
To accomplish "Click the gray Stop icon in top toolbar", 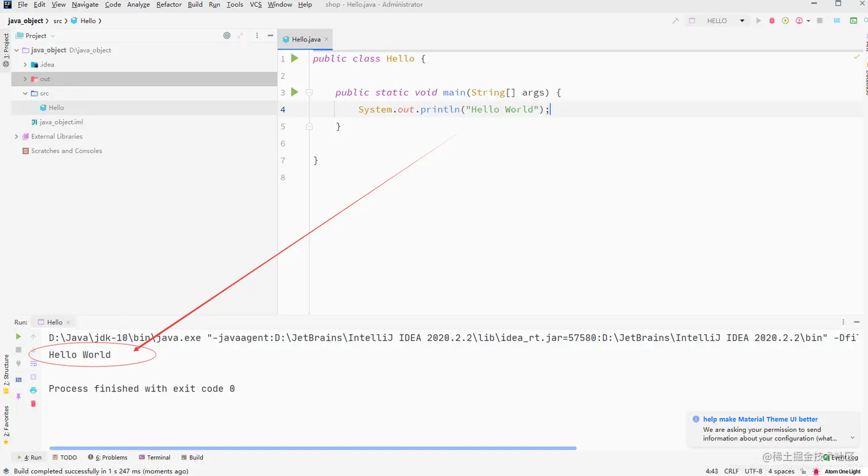I will click(820, 21).
